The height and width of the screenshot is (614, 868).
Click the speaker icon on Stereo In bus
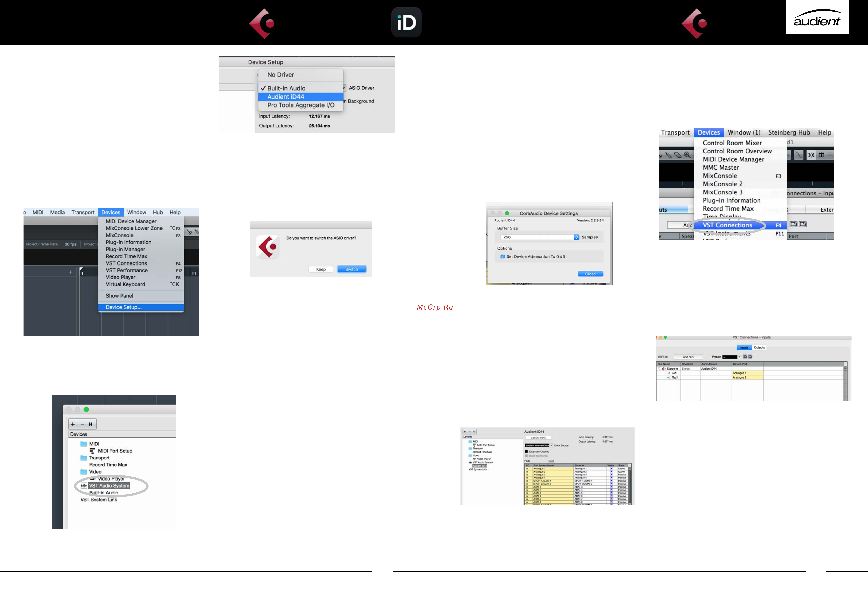click(664, 369)
